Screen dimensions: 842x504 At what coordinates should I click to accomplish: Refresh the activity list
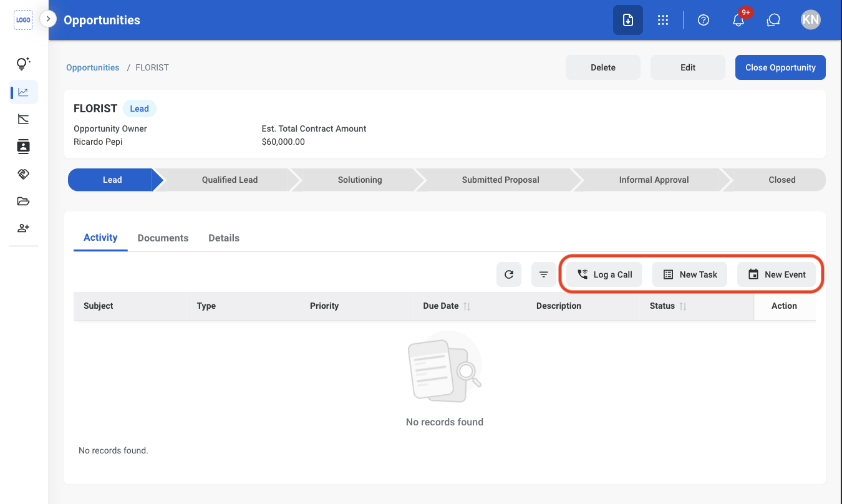[509, 274]
